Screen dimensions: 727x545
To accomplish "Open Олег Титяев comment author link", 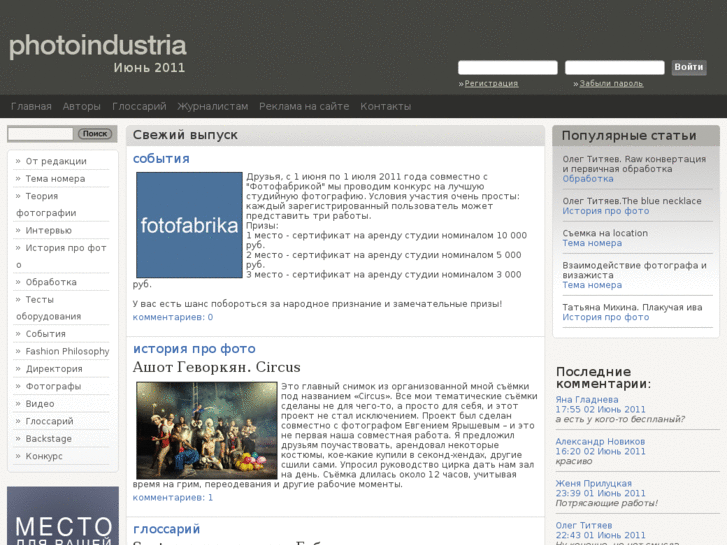I will pyautogui.click(x=584, y=526).
